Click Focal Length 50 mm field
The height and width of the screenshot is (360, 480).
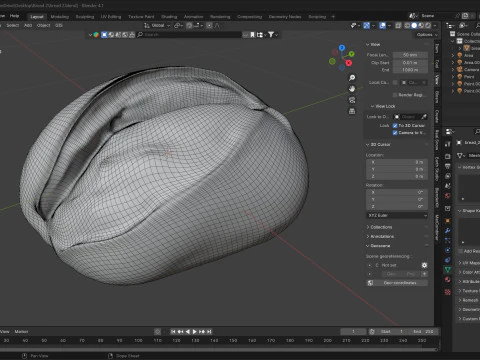pos(410,55)
